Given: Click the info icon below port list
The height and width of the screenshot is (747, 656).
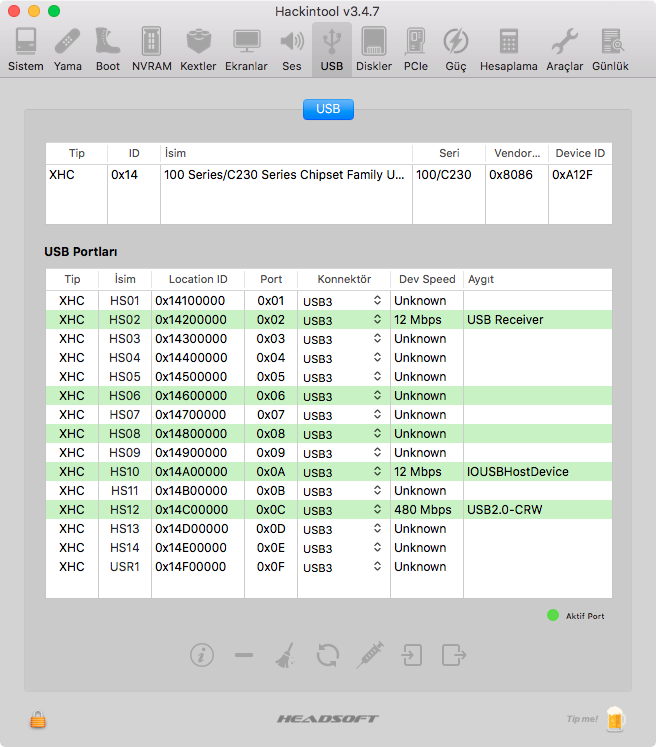Looking at the screenshot, I should coord(202,655).
